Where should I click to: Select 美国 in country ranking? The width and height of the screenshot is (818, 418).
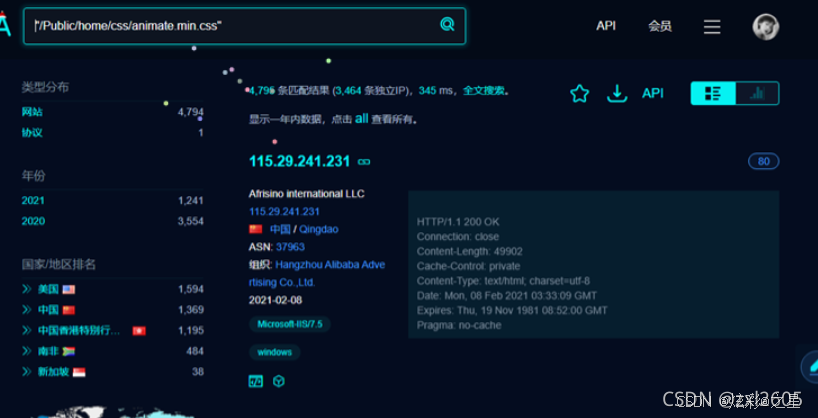(48, 289)
